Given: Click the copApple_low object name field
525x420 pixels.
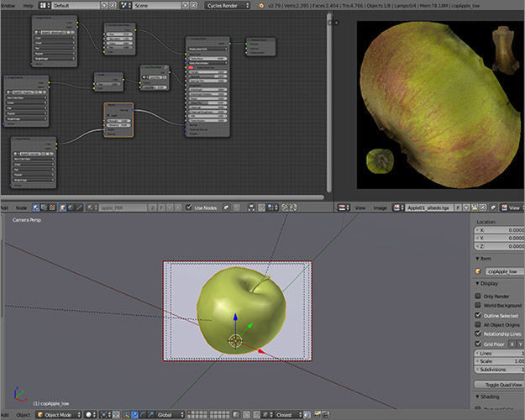Looking at the screenshot, I should 505,271.
